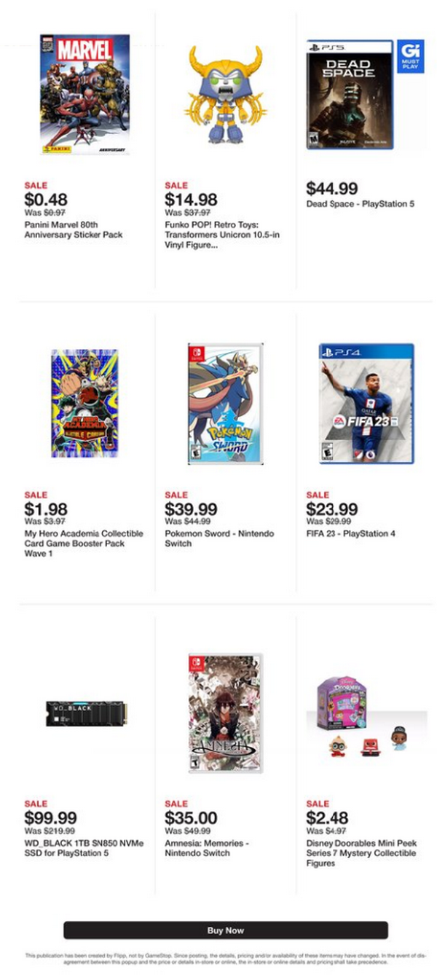Image resolution: width=437 pixels, height=980 pixels.
Task: Open the WD_BLACK SSD product image
Action: pyautogui.click(x=84, y=713)
